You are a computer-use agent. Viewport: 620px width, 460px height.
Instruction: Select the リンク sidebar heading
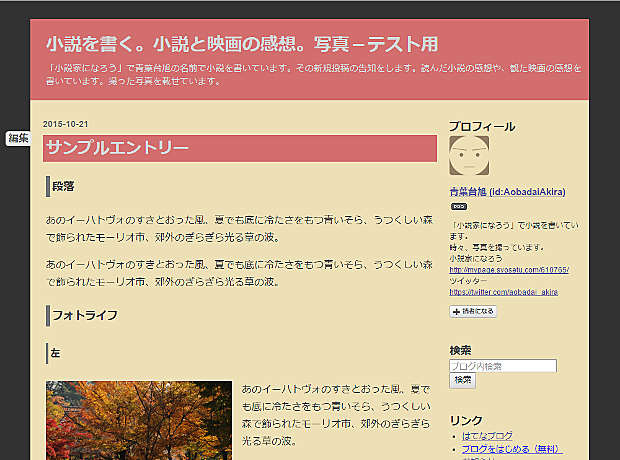pyautogui.click(x=466, y=420)
